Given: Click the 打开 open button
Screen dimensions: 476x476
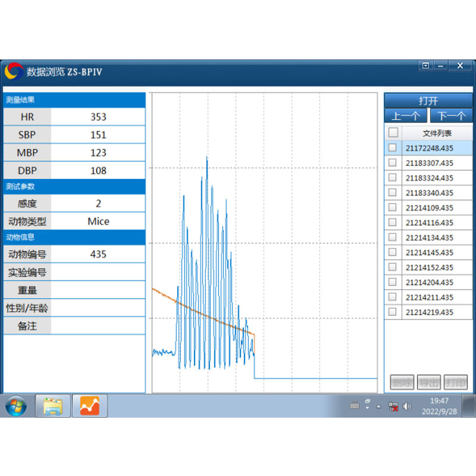Looking at the screenshot, I should click(x=428, y=101).
